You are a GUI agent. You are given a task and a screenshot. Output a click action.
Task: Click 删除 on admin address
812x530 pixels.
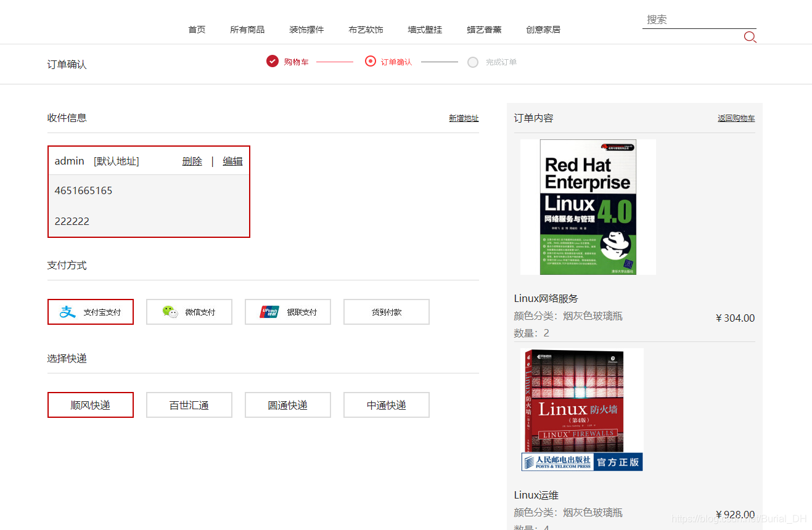click(x=192, y=161)
